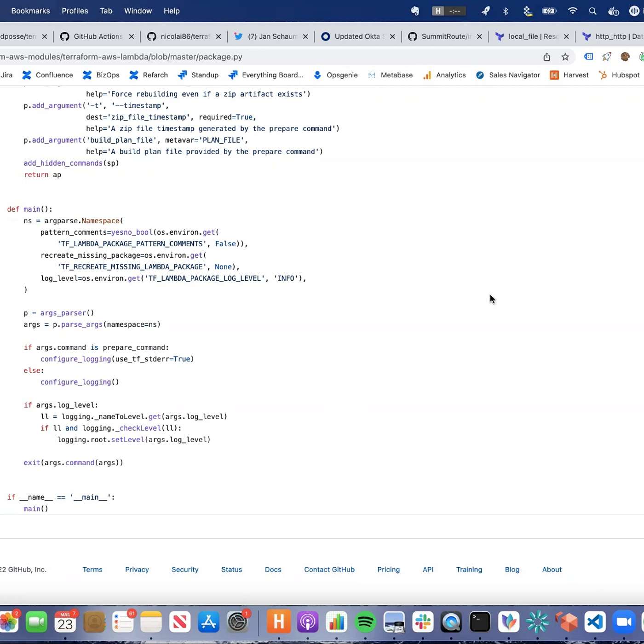Open Slack from the dock
Screen dimensions: 644x644
click(423, 622)
